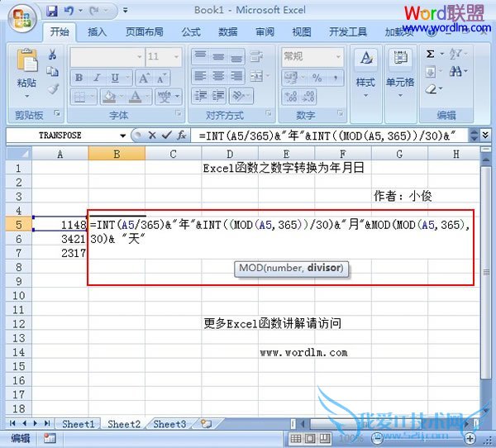Screen dimensions: 496x448
Task: Select the column B header
Action: [117, 154]
